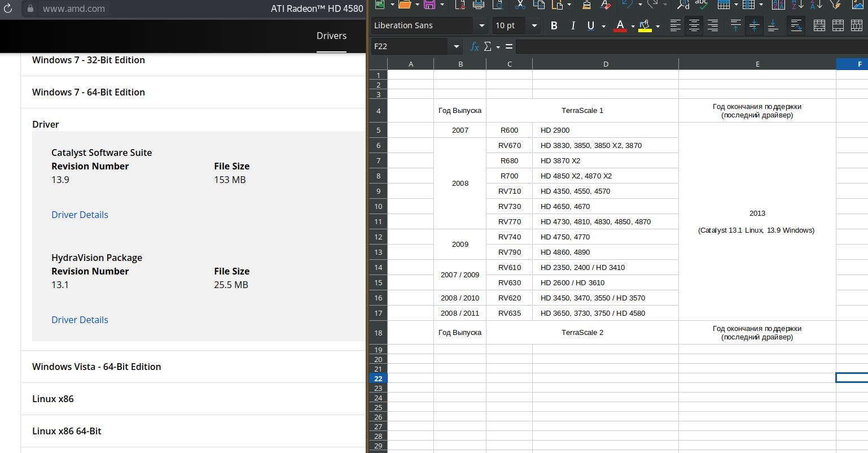The image size is (868, 453).
Task: Align cell content to top
Action: coord(735,25)
